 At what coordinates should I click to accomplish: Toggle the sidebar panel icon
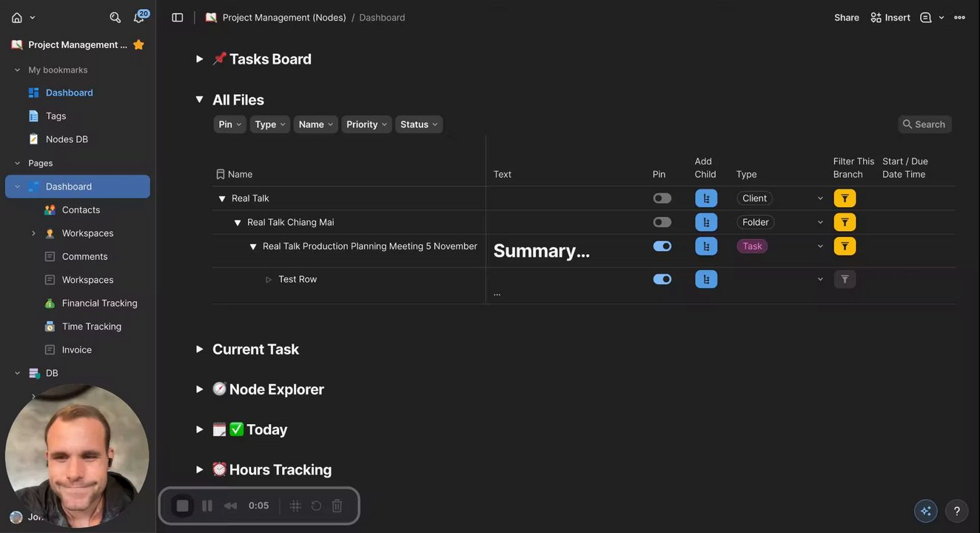[177, 17]
